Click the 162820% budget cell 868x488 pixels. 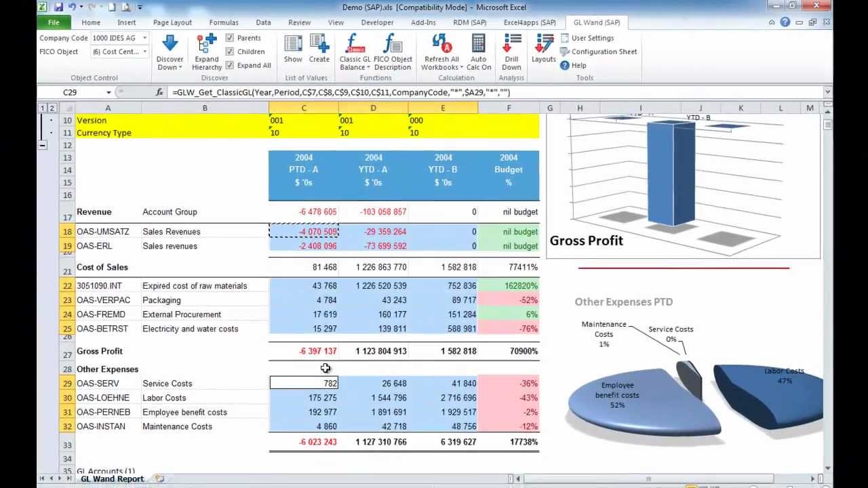tap(509, 286)
